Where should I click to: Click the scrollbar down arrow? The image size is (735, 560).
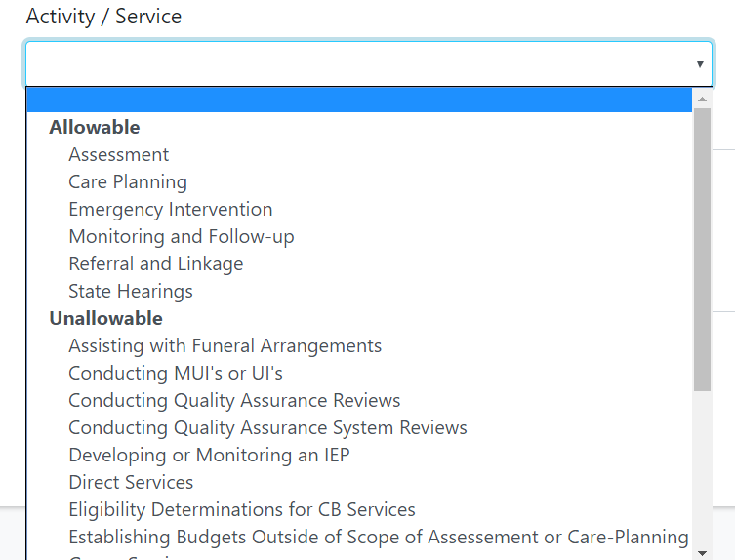701,552
